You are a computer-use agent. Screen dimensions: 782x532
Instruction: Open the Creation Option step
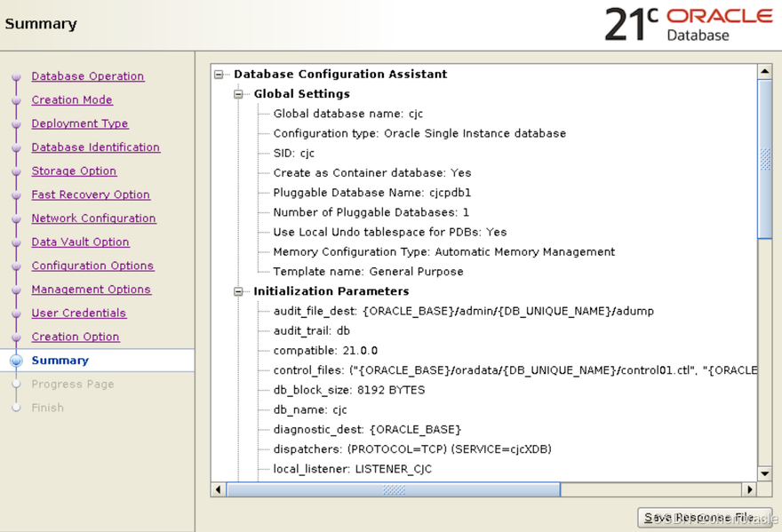pos(76,337)
